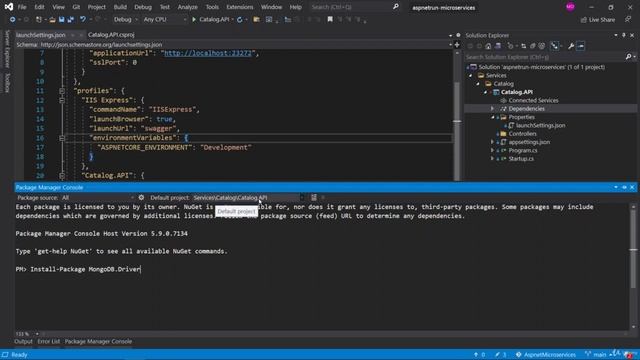This screenshot has width=640, height=360.
Task: Click the unpushed commits indicator in status bar
Action: tap(480, 354)
